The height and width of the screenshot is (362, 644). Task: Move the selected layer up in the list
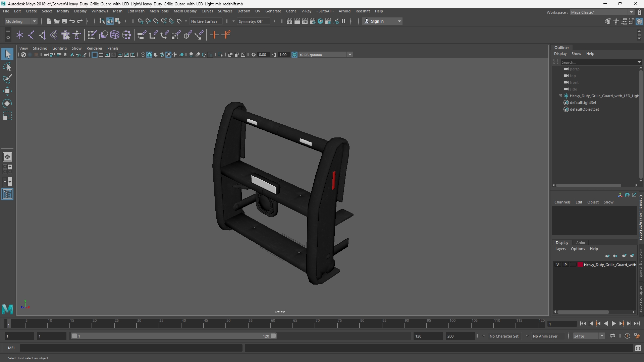tap(607, 256)
